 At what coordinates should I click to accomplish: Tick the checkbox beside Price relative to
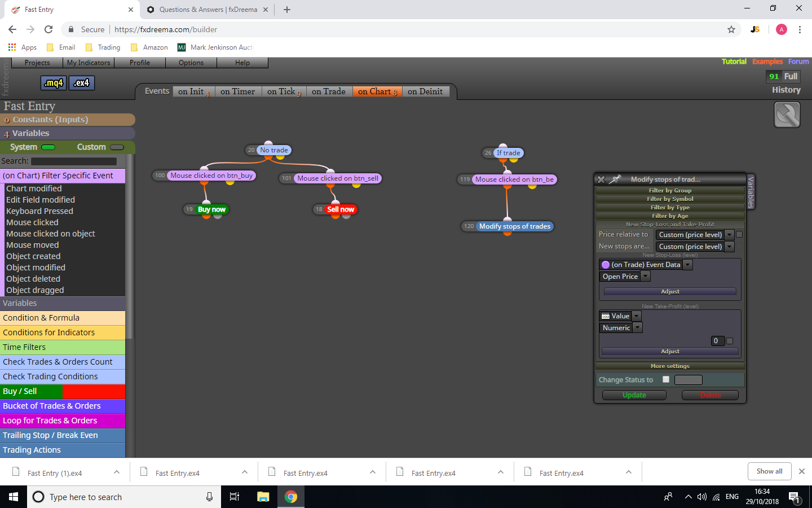[x=739, y=234]
